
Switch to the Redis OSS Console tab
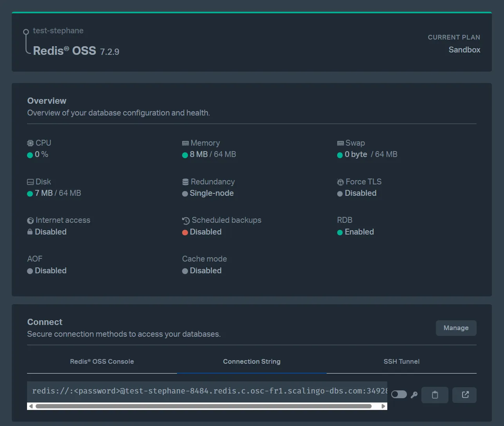pos(102,361)
